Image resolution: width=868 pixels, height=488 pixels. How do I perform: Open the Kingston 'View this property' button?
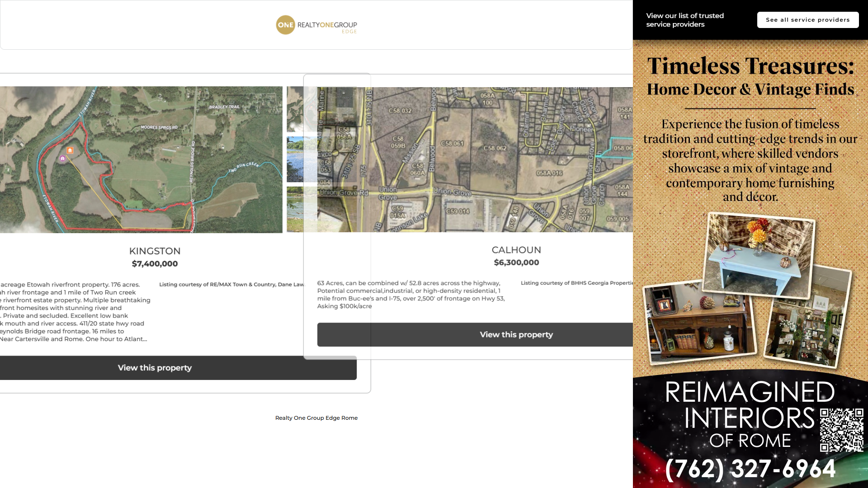[x=155, y=368]
